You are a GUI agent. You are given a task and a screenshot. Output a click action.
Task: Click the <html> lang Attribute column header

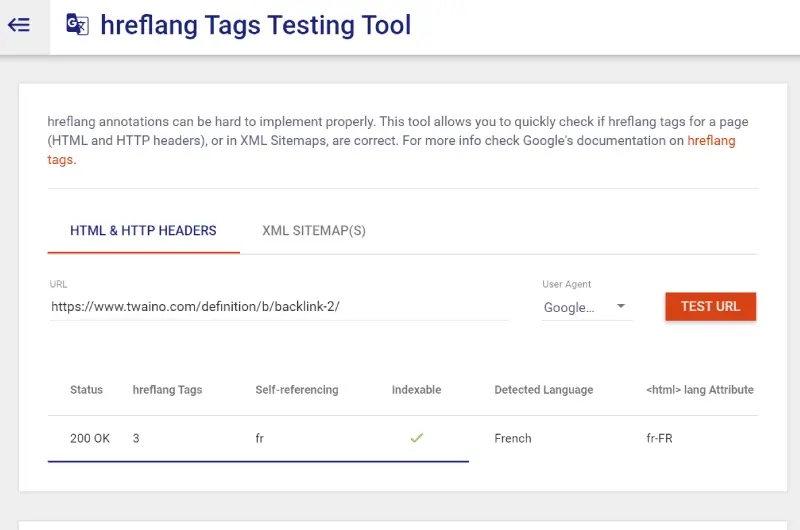click(699, 390)
